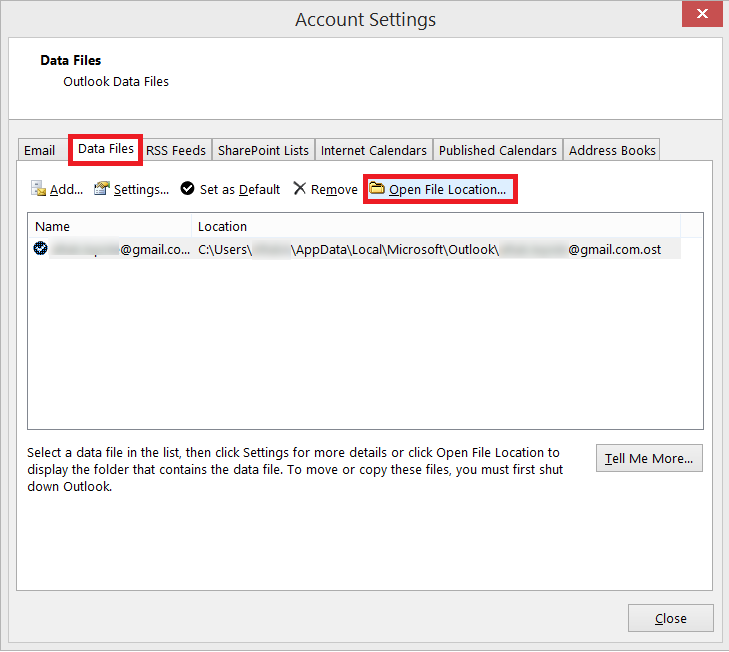Select the Published Calendars tab
Screen dimensions: 729x652
coord(497,150)
